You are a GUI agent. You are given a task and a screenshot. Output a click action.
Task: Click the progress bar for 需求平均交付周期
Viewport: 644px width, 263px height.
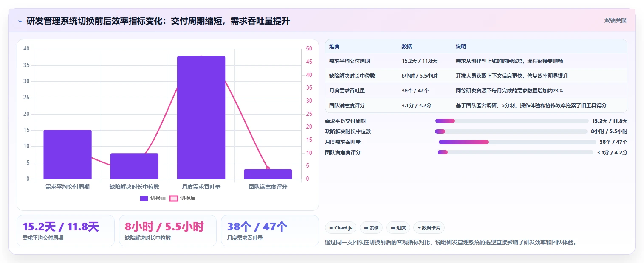pyautogui.click(x=512, y=121)
